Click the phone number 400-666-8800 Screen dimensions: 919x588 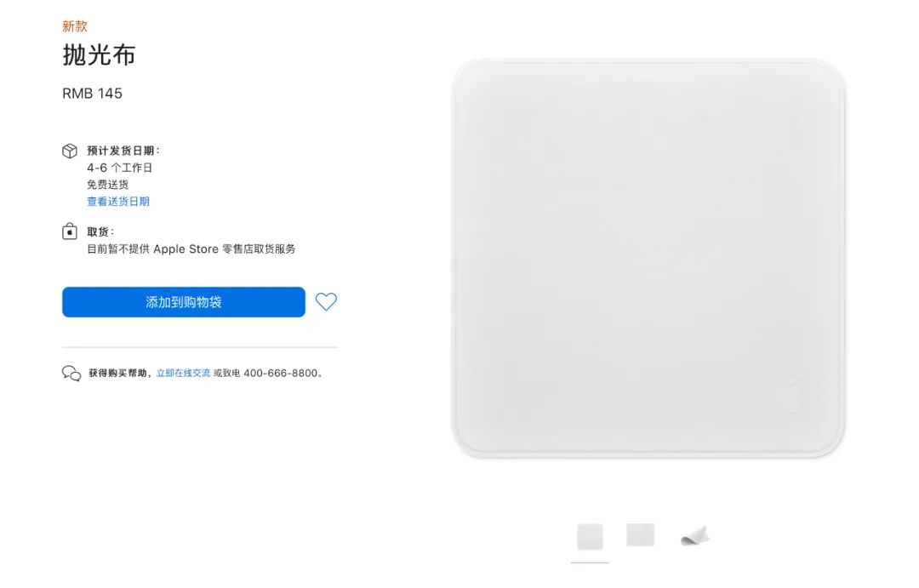(x=280, y=373)
